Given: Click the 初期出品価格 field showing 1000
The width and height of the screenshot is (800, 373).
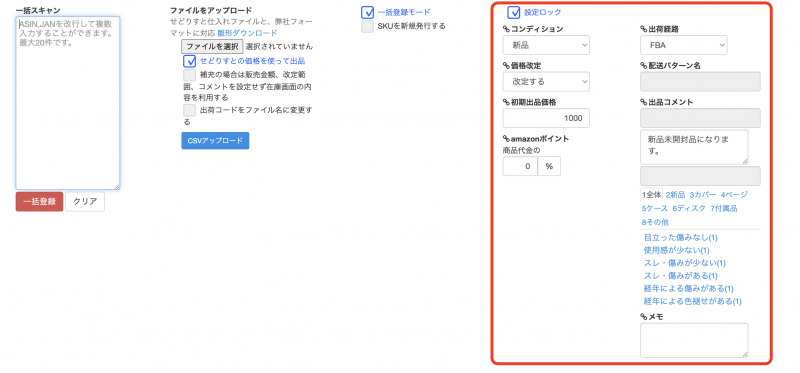Looking at the screenshot, I should tap(546, 118).
